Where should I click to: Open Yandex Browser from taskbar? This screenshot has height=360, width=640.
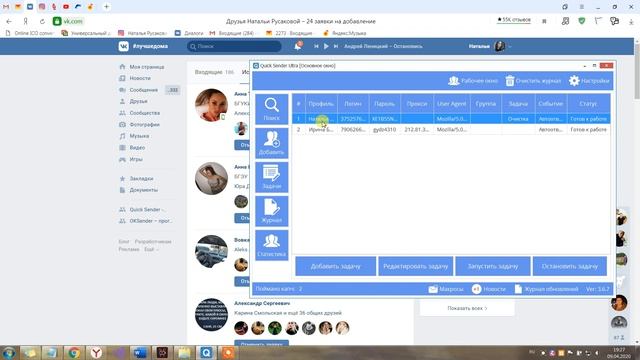96,353
